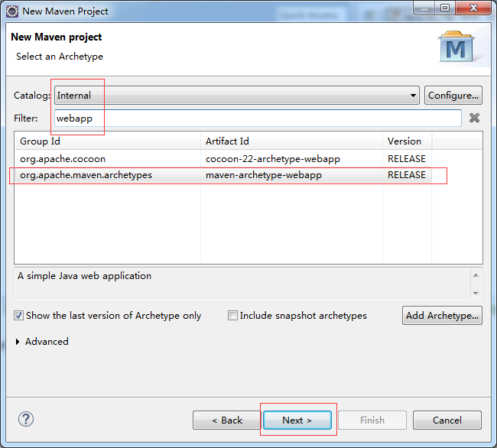497x448 pixels.
Task: Maximize the New Maven Project window
Action: (x=445, y=8)
